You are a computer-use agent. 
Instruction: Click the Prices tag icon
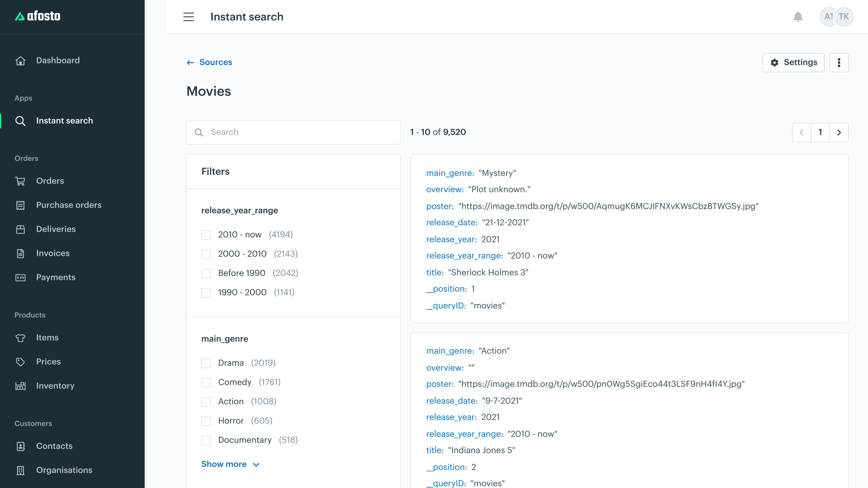point(20,362)
